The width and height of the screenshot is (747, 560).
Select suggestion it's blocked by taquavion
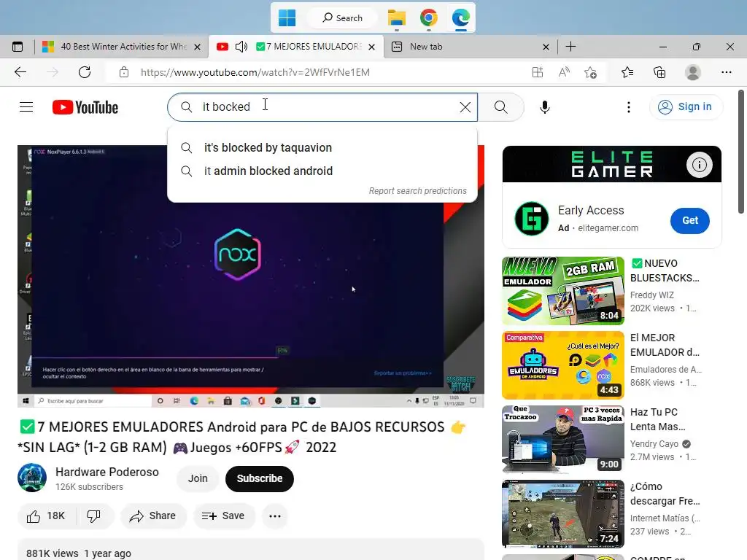[x=322, y=147]
